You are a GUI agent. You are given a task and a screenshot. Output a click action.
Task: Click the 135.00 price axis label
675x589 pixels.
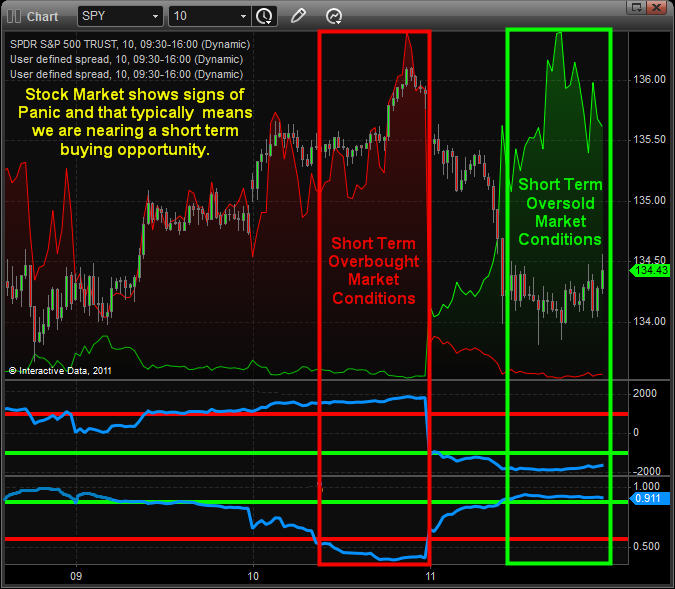click(649, 201)
